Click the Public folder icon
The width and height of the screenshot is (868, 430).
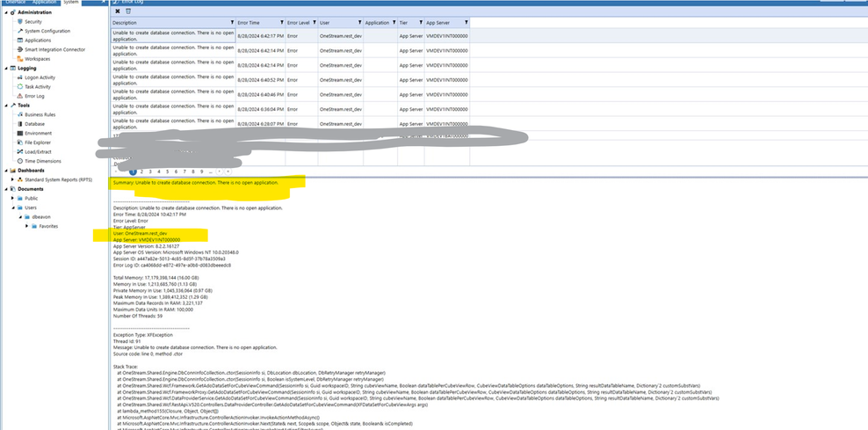[x=20, y=199]
